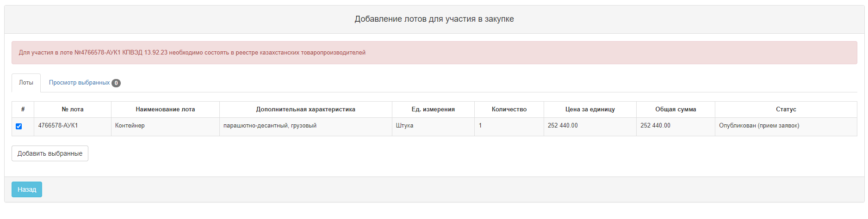This screenshot has width=868, height=219.
Task: Uncheck the checkbox for lot 4766578-АУК1
Action: pyautogui.click(x=19, y=126)
